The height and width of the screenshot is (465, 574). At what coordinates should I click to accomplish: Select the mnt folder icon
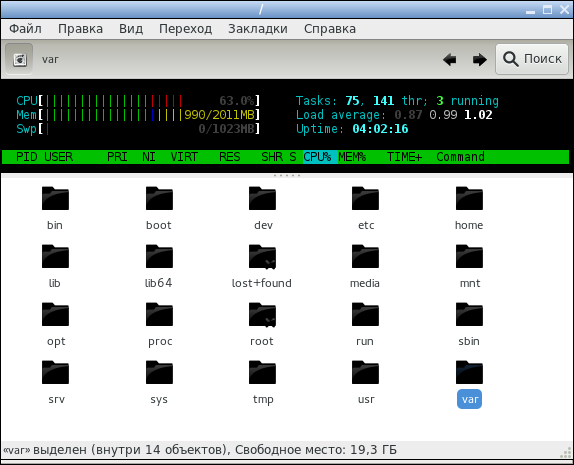click(469, 256)
